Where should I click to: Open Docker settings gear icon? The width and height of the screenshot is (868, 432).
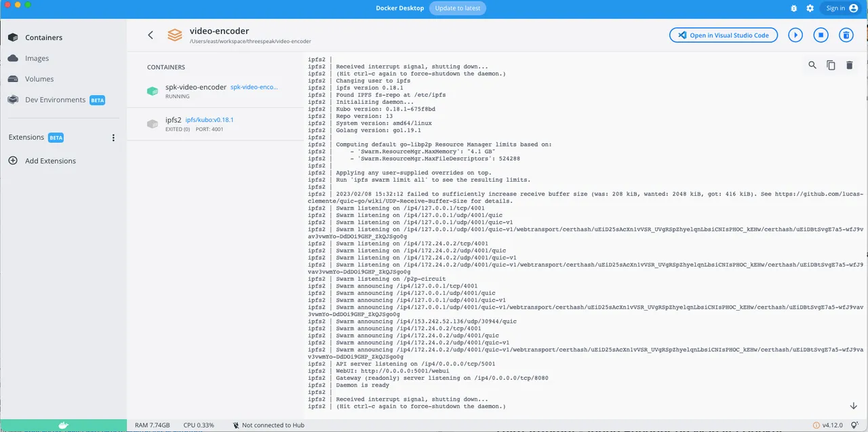tap(810, 8)
